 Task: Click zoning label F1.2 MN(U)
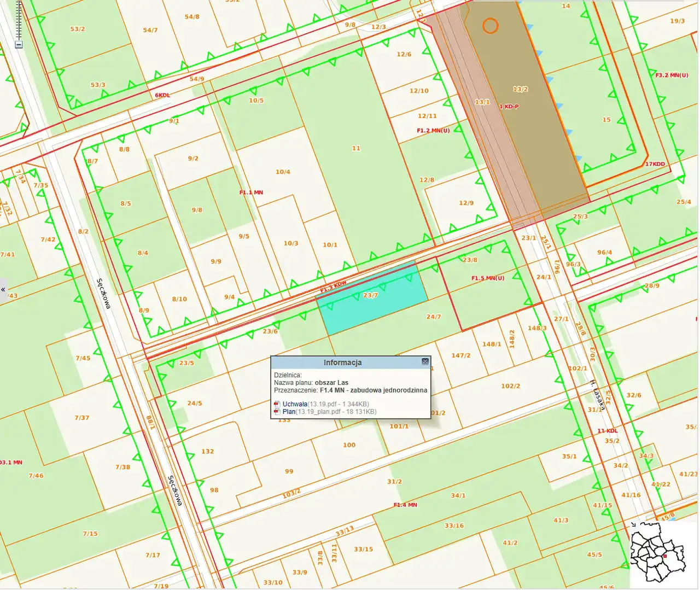point(433,131)
